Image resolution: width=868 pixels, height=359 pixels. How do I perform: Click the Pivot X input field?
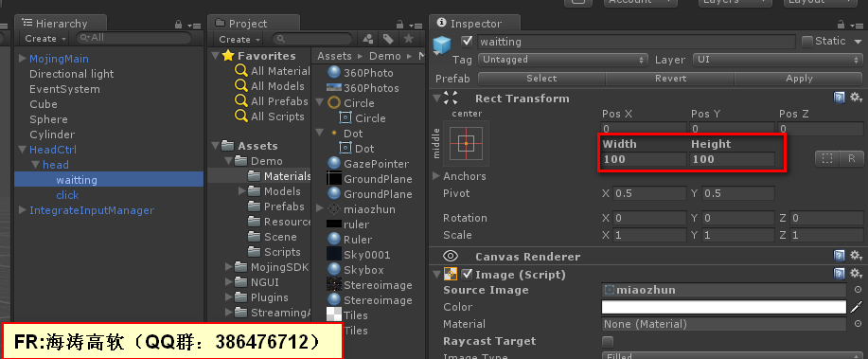pyautogui.click(x=650, y=193)
